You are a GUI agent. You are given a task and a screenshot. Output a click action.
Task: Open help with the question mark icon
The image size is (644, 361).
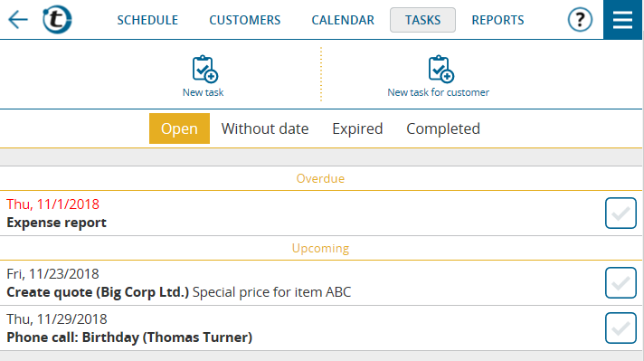pyautogui.click(x=580, y=20)
